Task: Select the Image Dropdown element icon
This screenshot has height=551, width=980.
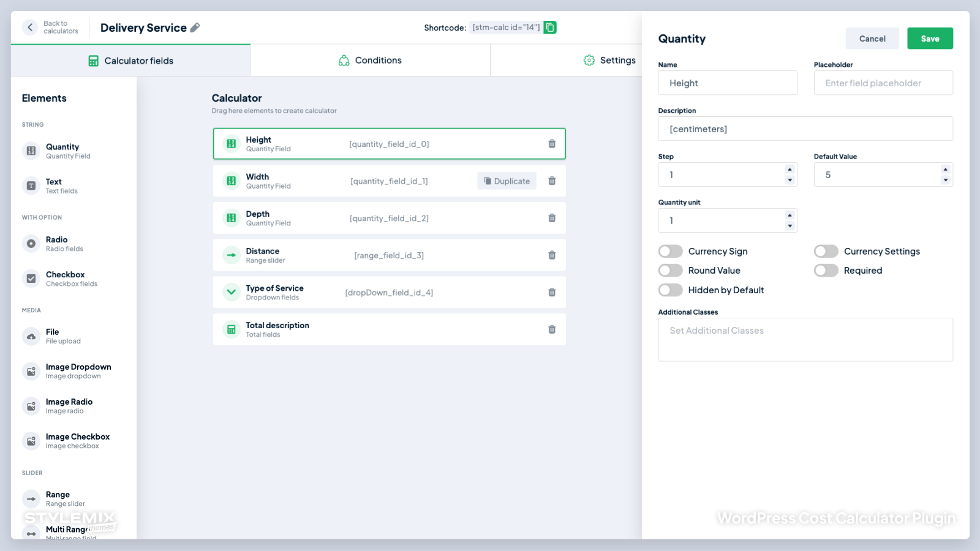Action: pos(31,371)
